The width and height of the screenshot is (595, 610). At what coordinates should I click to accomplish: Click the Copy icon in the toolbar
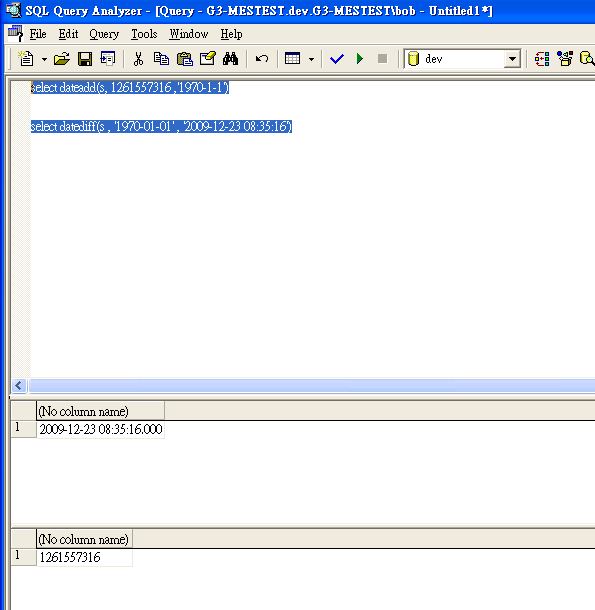(161, 59)
